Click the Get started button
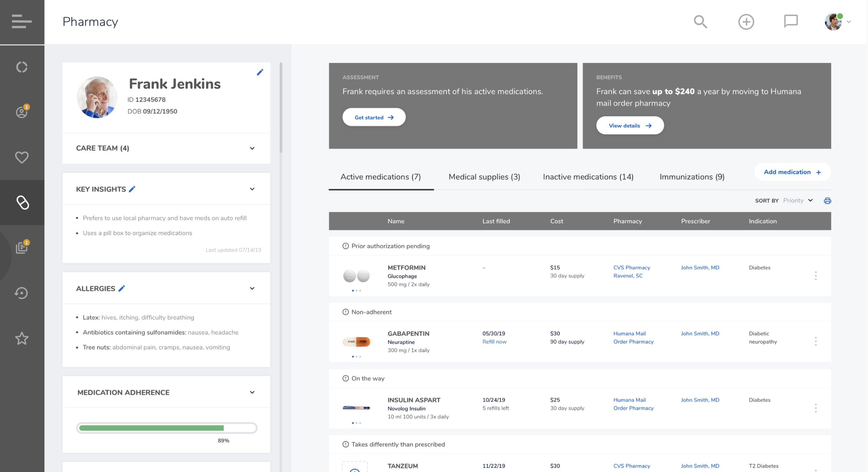The height and width of the screenshot is (472, 868). (374, 117)
